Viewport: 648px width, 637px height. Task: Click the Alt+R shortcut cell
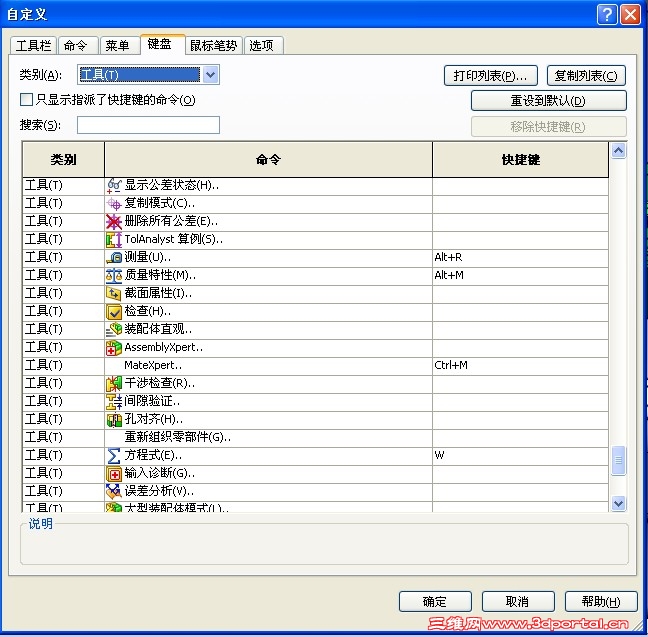click(520, 258)
